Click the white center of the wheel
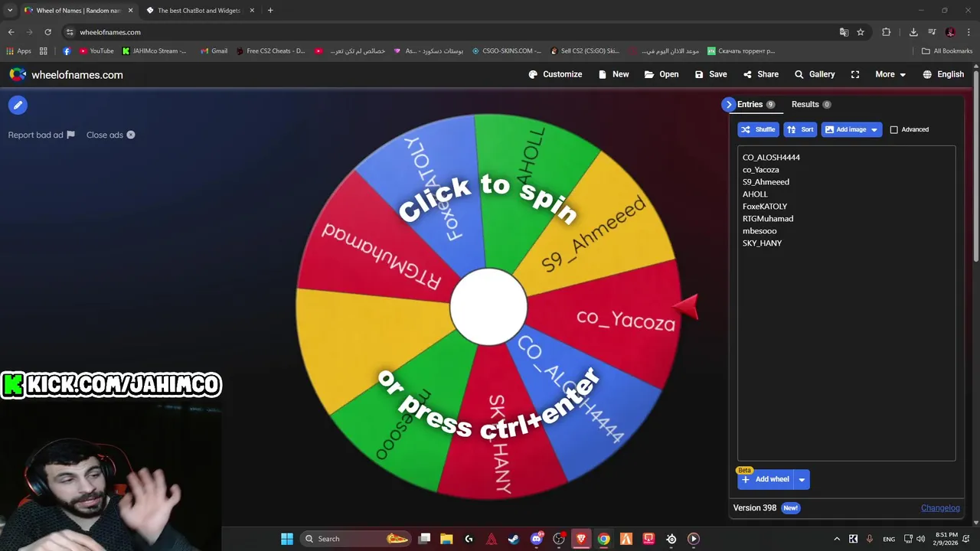The image size is (980, 551). coord(488,307)
